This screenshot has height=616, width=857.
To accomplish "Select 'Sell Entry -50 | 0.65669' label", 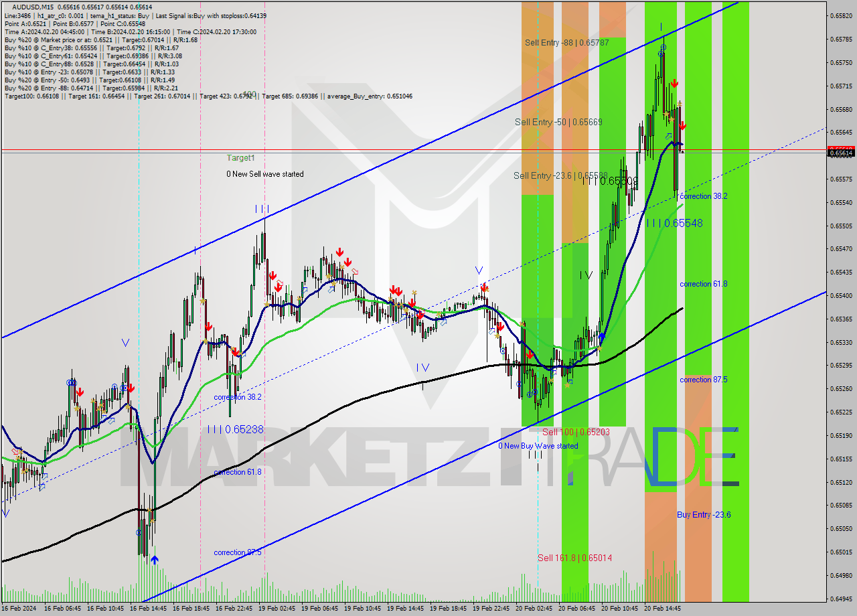I will tap(558, 122).
